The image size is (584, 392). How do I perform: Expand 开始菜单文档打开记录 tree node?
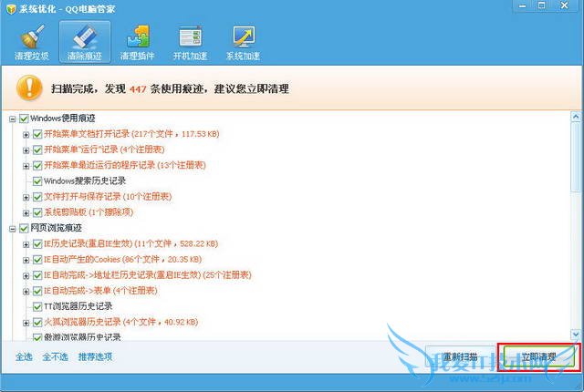coord(26,135)
